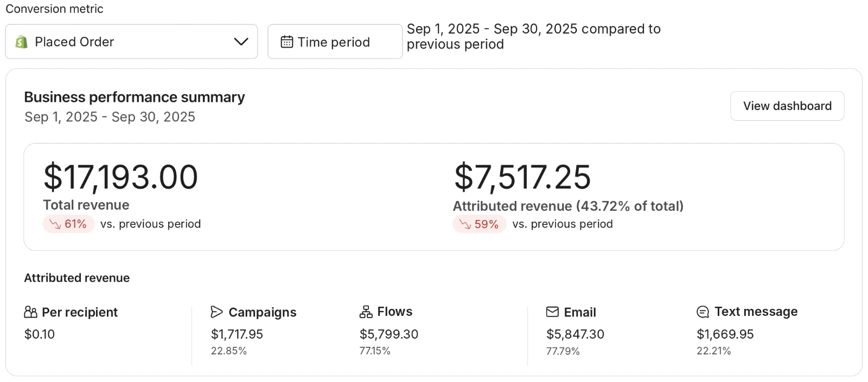Click the 59% attributed revenue decline badge
The width and height of the screenshot is (868, 382).
point(480,224)
